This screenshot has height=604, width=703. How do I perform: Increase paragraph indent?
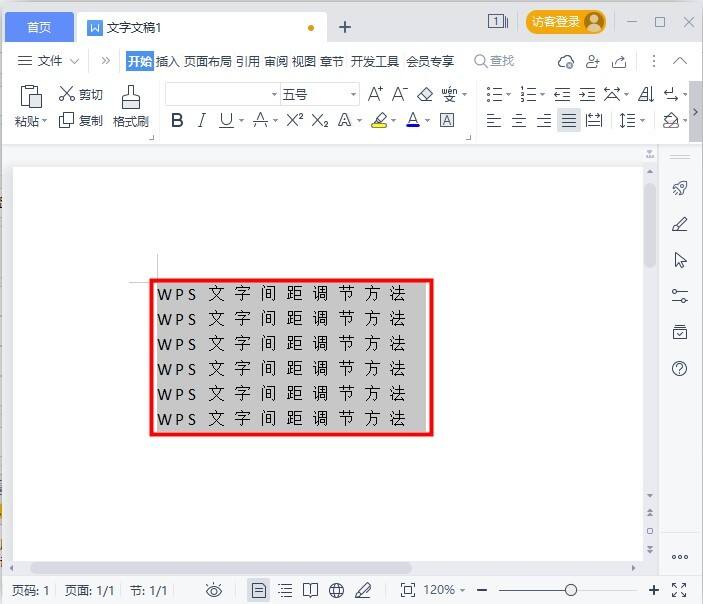(587, 95)
